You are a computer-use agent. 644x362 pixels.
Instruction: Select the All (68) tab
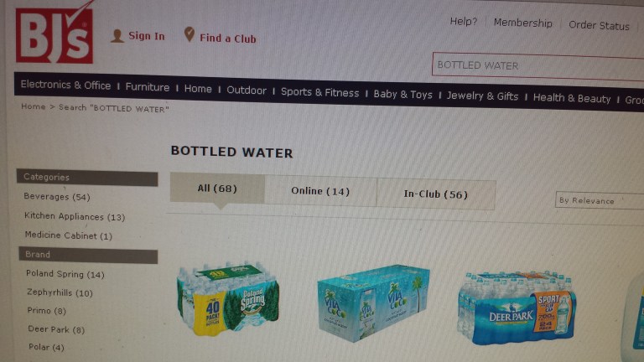point(217,189)
